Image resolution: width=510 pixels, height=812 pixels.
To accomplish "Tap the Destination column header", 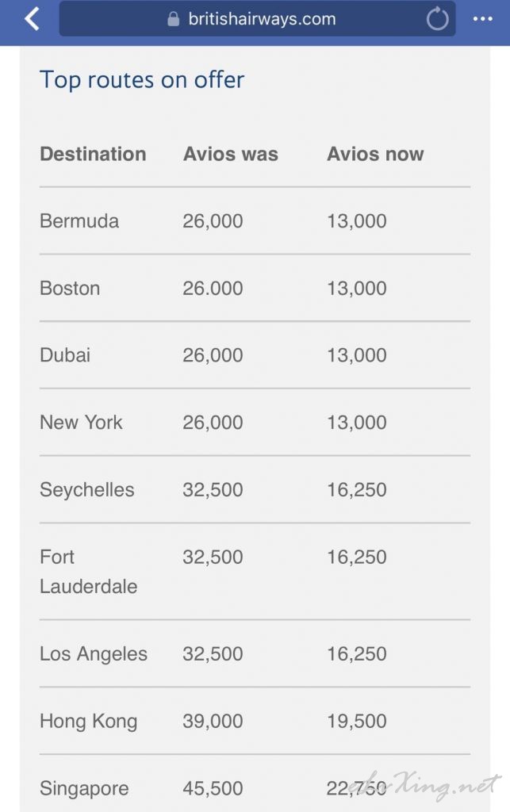I will pos(94,154).
